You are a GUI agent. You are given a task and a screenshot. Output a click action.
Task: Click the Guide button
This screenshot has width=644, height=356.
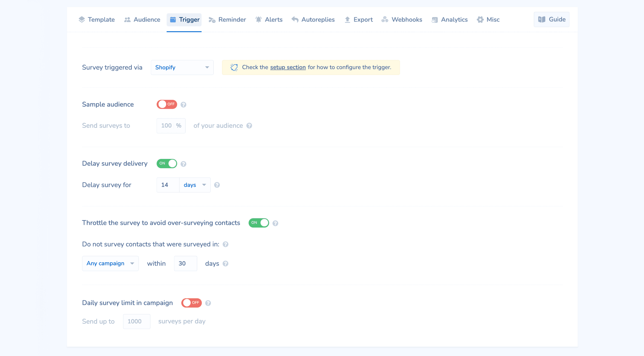coord(552,19)
